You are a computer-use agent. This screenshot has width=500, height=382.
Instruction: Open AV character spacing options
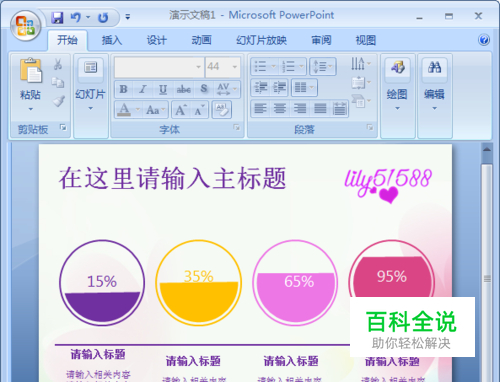tap(227, 89)
